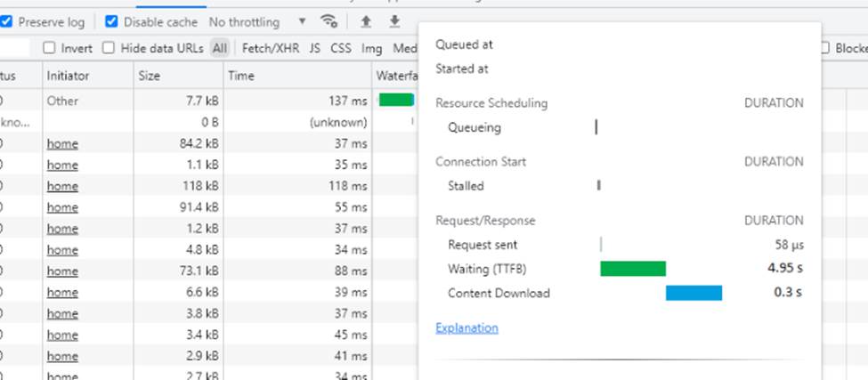Click the home initiator link for 118 kB request
This screenshot has height=380, width=868.
[x=62, y=186]
